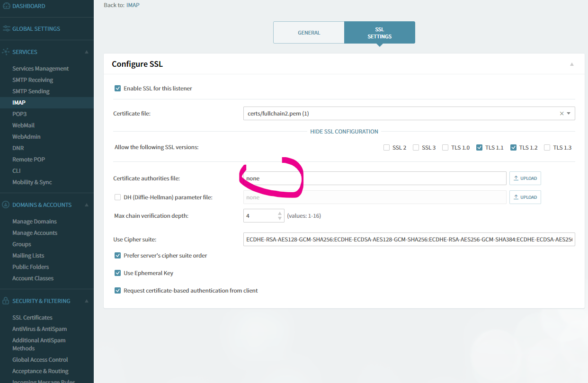The width and height of the screenshot is (588, 383).
Task: Click the Domains & Accounts person icon
Action: pos(6,205)
